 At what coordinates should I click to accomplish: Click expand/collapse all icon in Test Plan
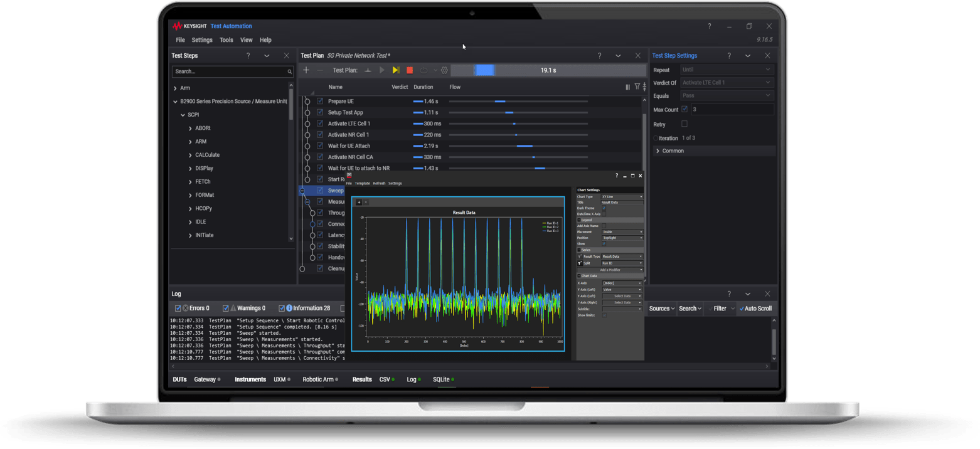(x=644, y=87)
